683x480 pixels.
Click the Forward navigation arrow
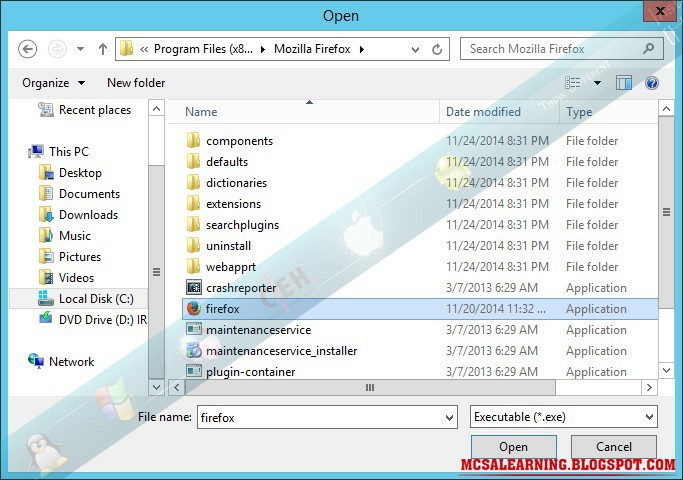click(x=57, y=49)
